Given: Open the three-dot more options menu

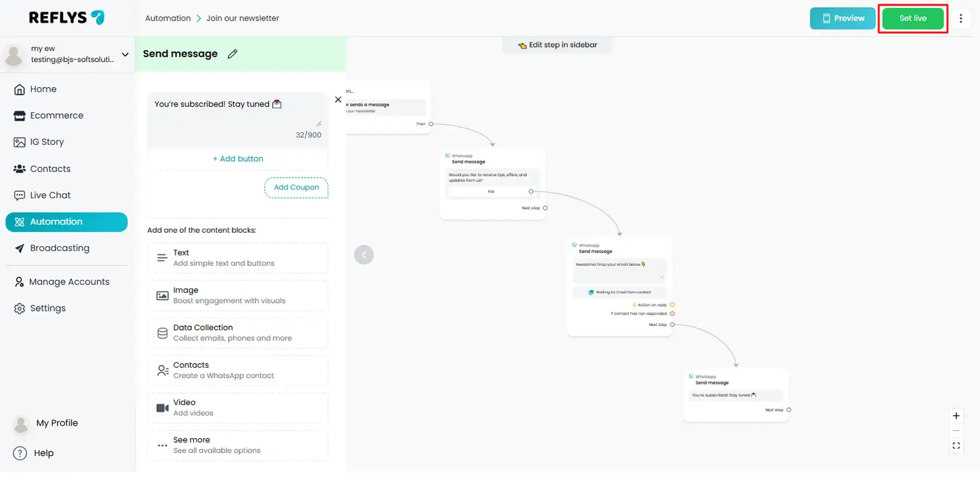Looking at the screenshot, I should click(961, 19).
